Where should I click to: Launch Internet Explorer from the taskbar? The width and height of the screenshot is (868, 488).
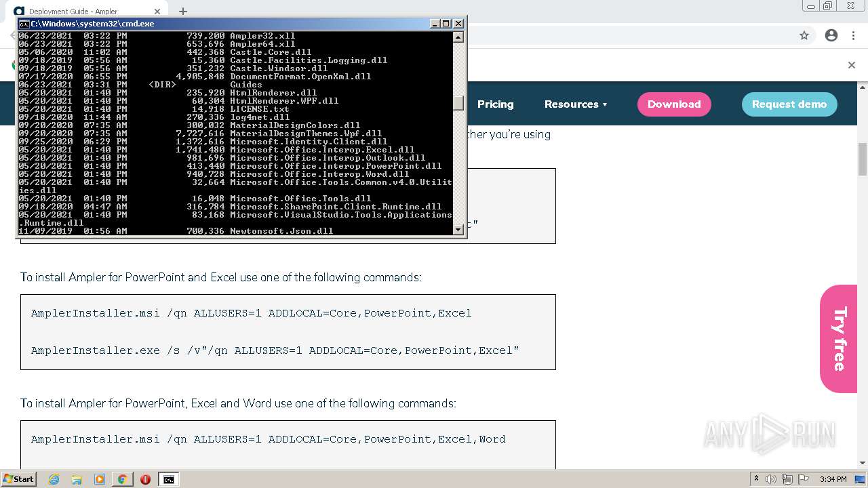pyautogui.click(x=54, y=479)
